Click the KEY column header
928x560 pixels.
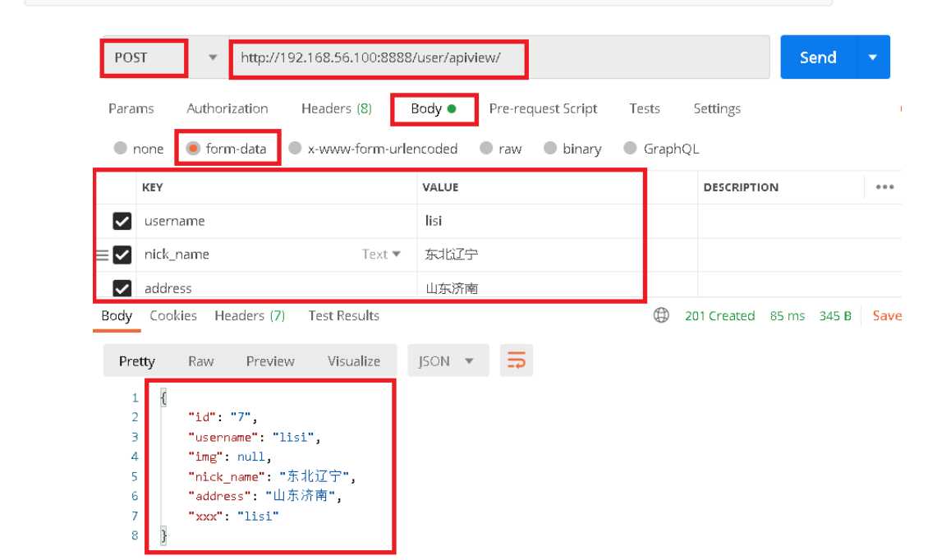[152, 187]
